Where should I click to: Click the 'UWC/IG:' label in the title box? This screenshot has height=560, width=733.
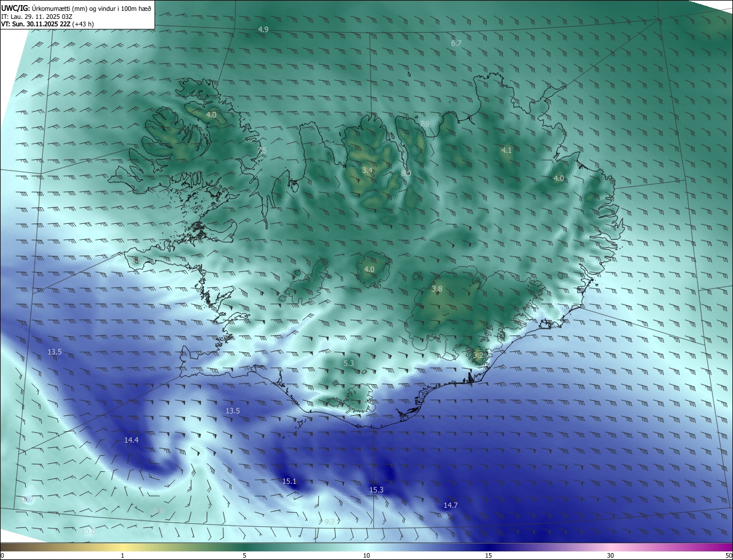pos(15,8)
